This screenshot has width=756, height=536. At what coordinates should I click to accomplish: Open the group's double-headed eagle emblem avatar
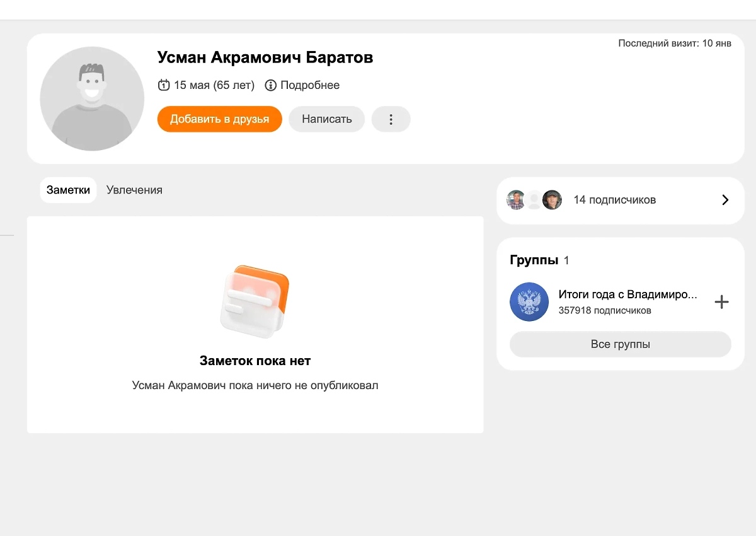(x=529, y=302)
